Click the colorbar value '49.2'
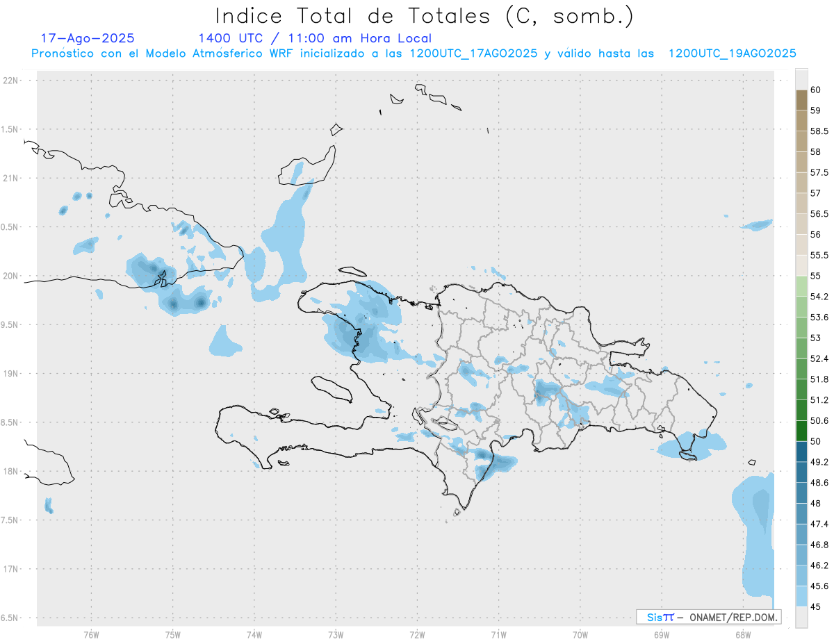 pos(819,462)
